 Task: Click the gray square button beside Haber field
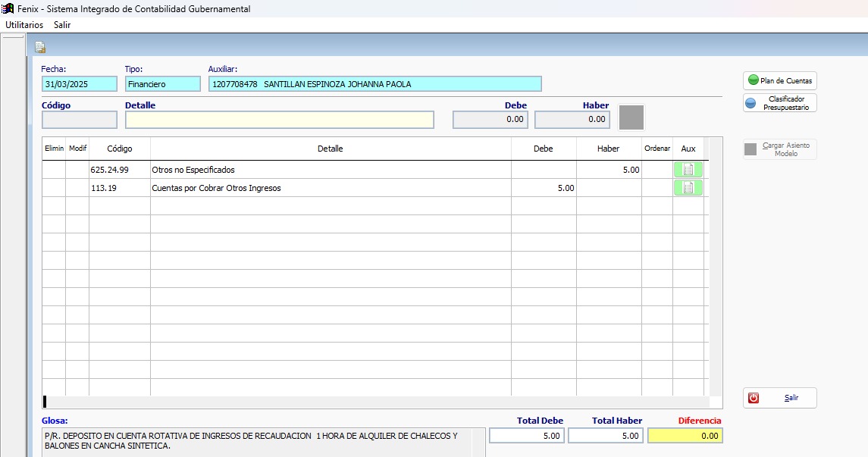point(631,117)
